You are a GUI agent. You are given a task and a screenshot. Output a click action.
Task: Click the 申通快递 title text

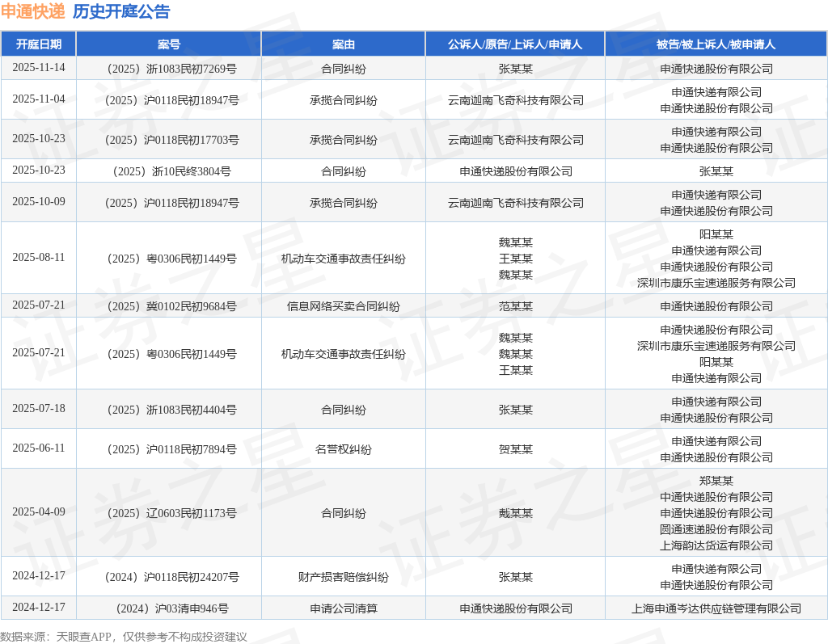click(x=32, y=11)
